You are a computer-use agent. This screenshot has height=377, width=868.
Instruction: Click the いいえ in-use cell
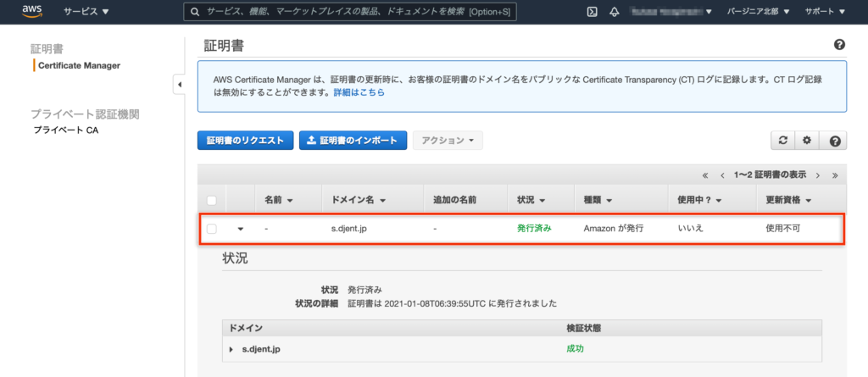[x=690, y=228]
